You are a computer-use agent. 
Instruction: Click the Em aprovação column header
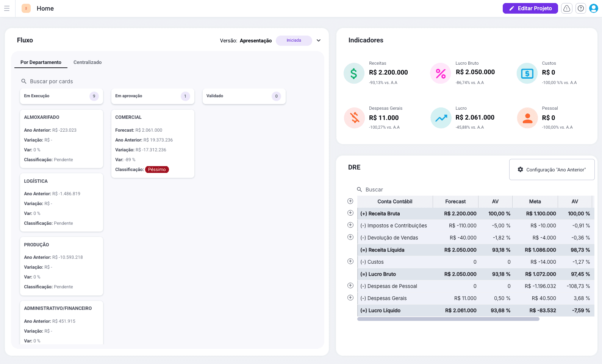click(x=153, y=96)
